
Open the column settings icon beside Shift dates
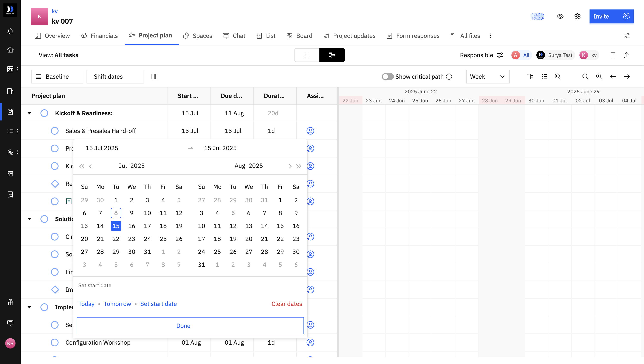coord(154,77)
